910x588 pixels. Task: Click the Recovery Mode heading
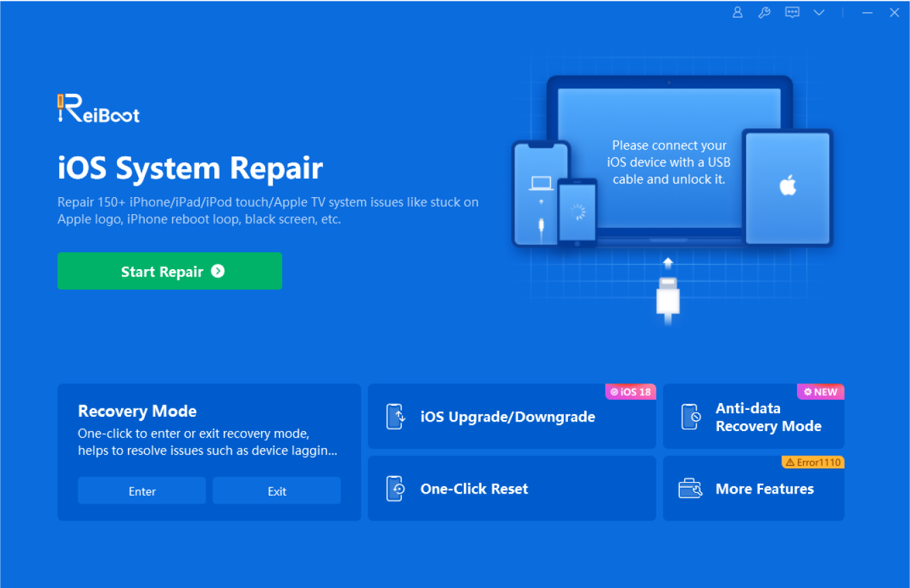pyautogui.click(x=137, y=411)
